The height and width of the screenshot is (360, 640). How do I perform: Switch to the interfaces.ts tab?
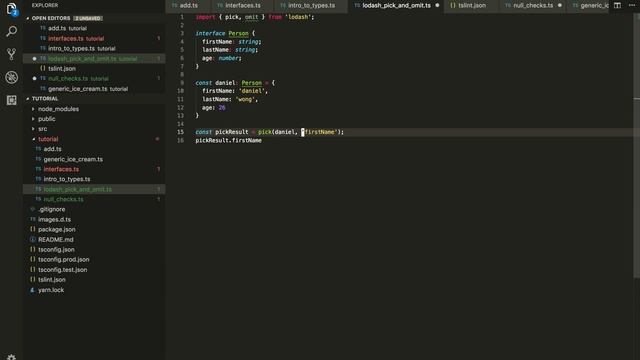click(x=242, y=5)
